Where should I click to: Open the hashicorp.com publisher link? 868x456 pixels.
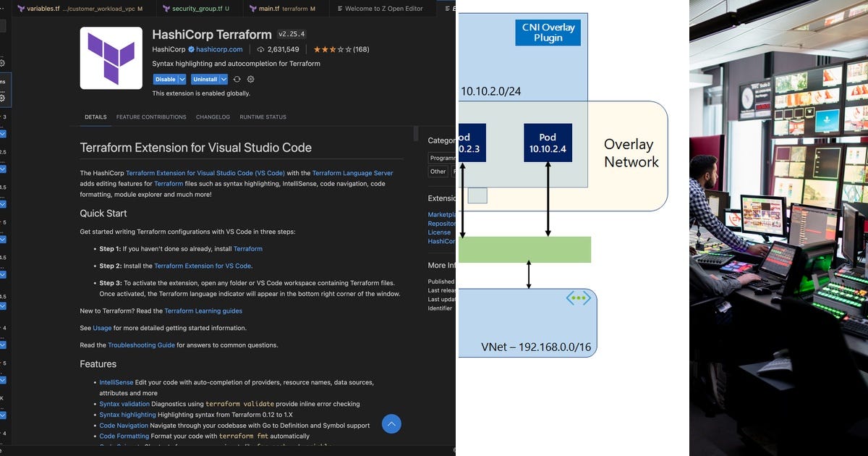coord(218,49)
